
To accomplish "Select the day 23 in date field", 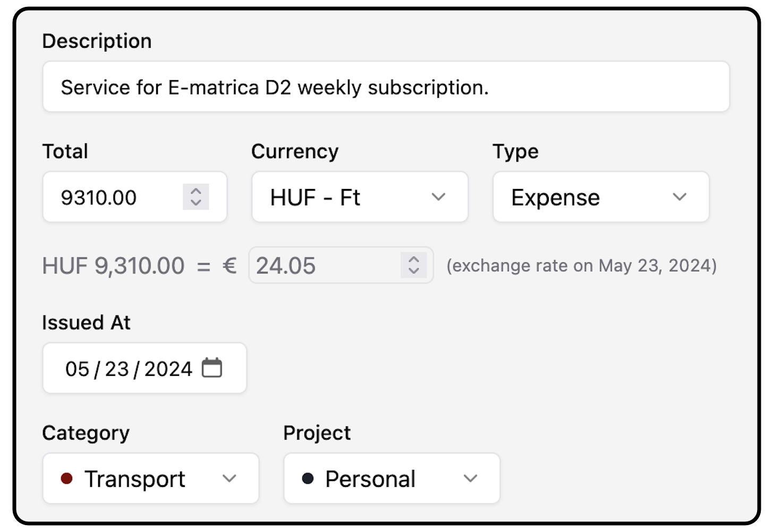I will (x=117, y=369).
